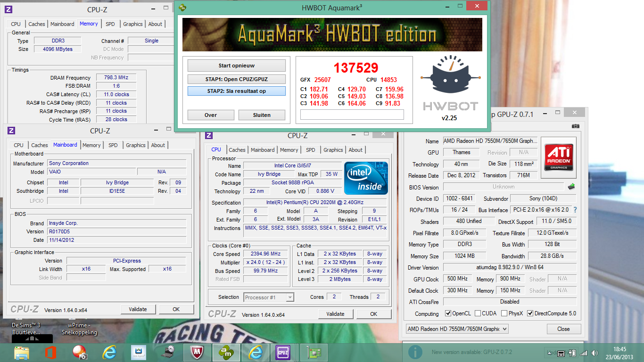This screenshot has width=644, height=362.
Task: Click the network signal tray icon
Action: (x=584, y=353)
